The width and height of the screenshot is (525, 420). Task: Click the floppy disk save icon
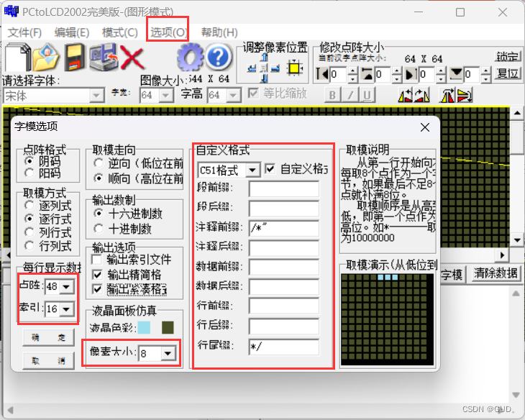74,58
